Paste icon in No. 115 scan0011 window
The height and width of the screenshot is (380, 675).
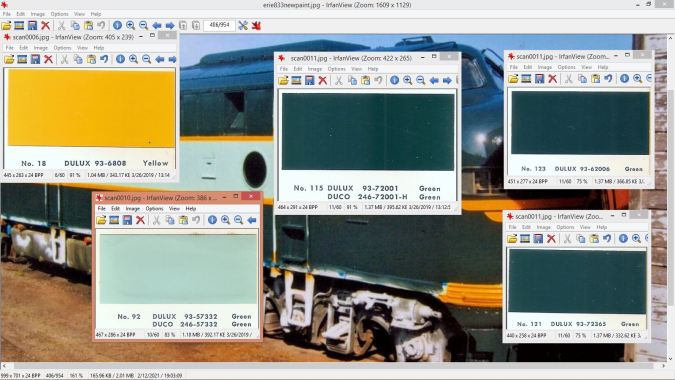[x=365, y=80]
